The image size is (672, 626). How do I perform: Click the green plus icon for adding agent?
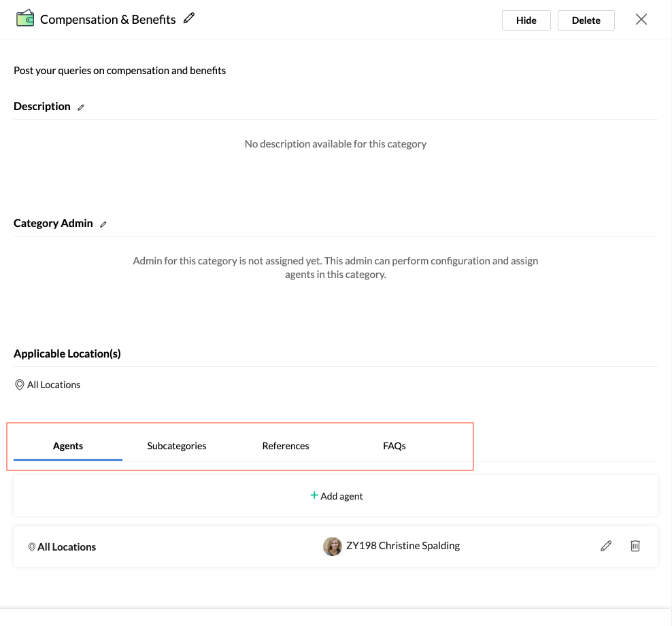point(314,495)
